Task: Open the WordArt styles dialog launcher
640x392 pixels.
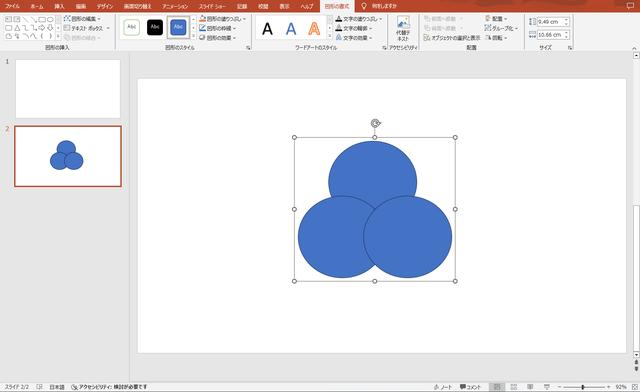Action: pyautogui.click(x=384, y=48)
